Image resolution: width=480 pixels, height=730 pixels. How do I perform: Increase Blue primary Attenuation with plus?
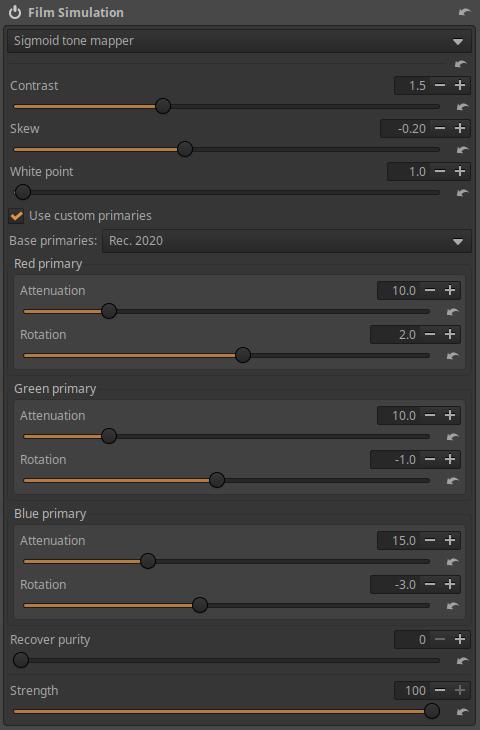point(450,541)
